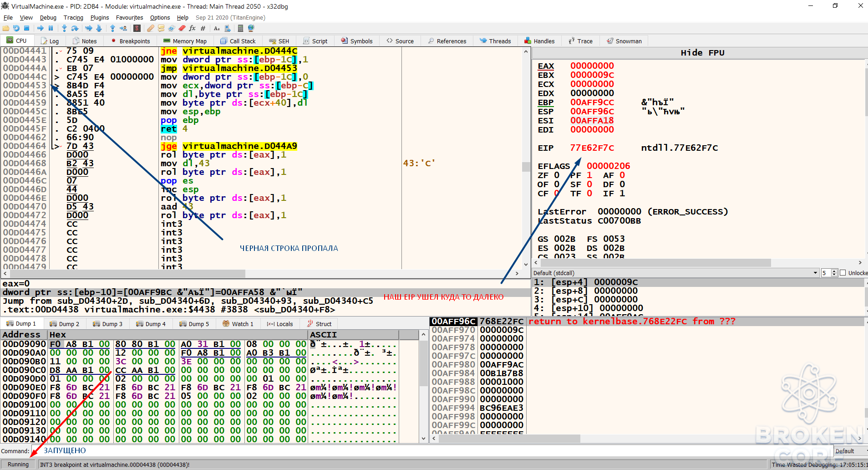Click the Step over icon
Screen dimensions: 868x470
click(x=75, y=28)
